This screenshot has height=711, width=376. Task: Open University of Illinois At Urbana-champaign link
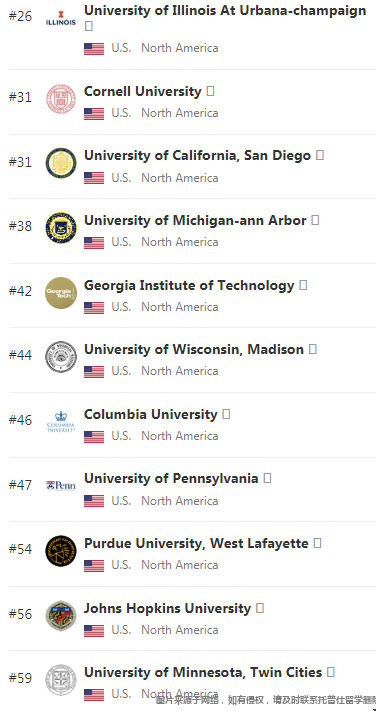(225, 10)
